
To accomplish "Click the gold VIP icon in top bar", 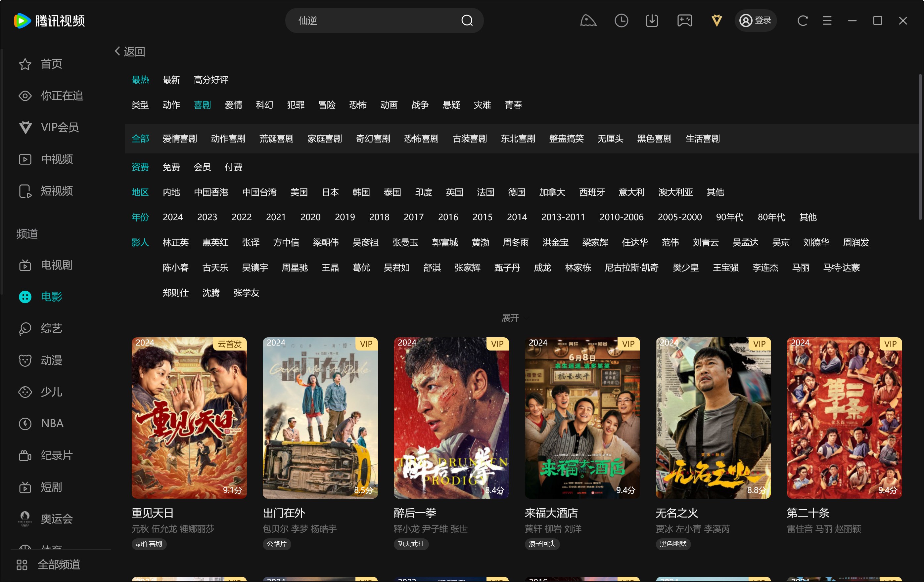I will pos(716,20).
